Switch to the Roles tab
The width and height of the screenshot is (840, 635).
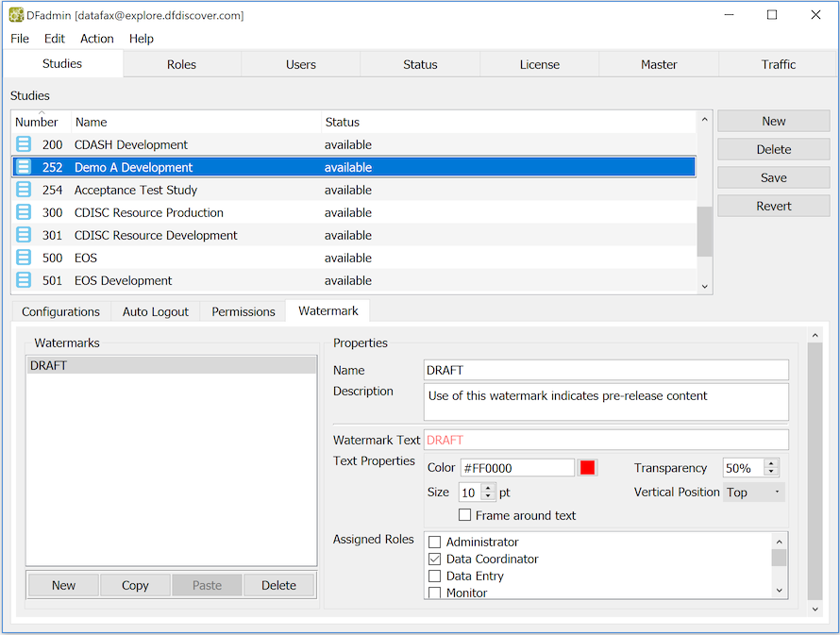tap(181, 64)
